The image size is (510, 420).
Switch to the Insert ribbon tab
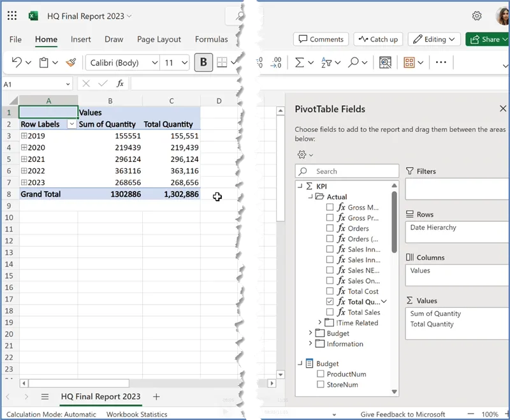coord(81,40)
